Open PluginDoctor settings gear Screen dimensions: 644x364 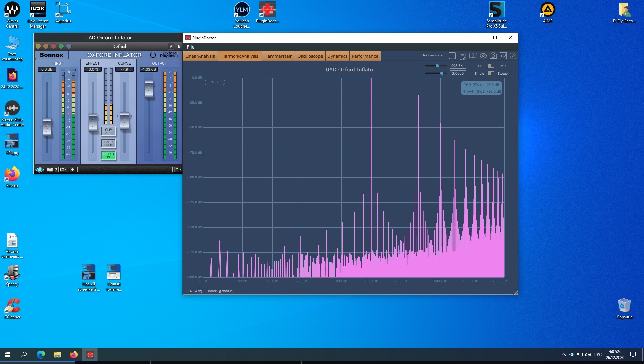point(513,56)
